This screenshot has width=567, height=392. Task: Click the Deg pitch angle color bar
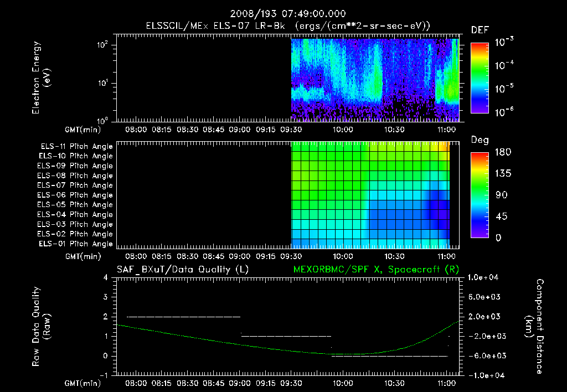click(480, 195)
